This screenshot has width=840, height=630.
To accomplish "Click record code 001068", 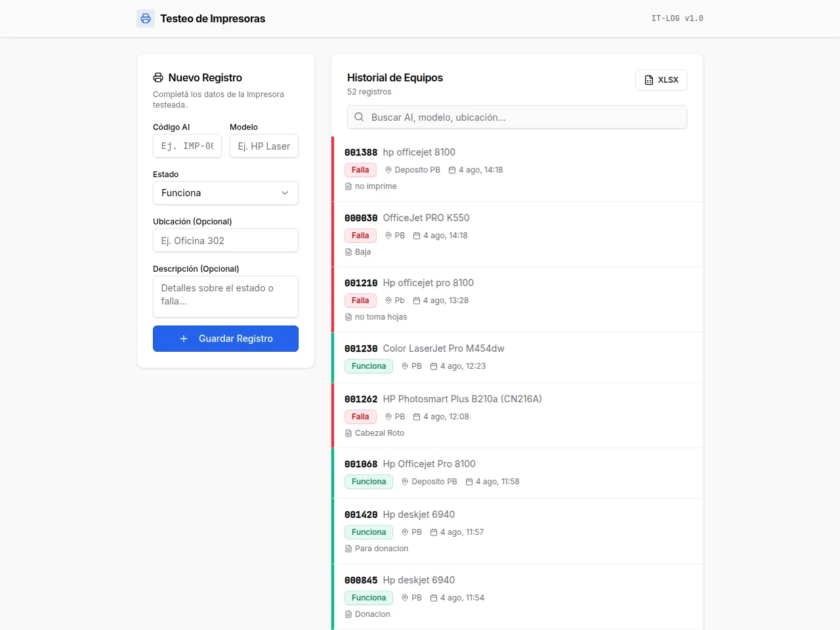I will click(361, 464).
